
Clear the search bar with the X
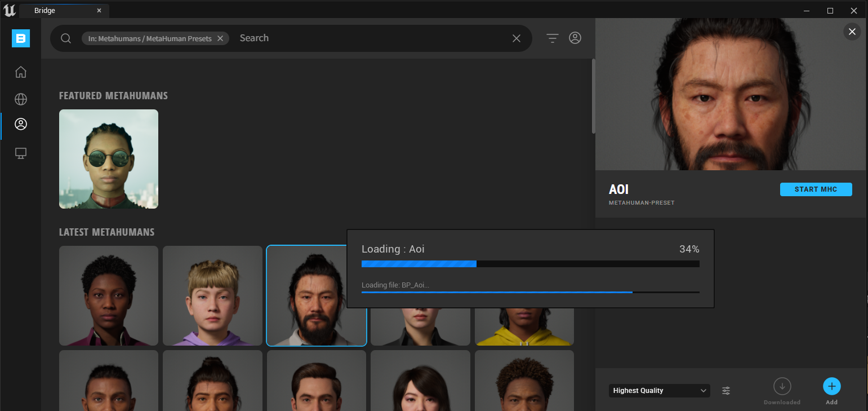click(x=516, y=38)
